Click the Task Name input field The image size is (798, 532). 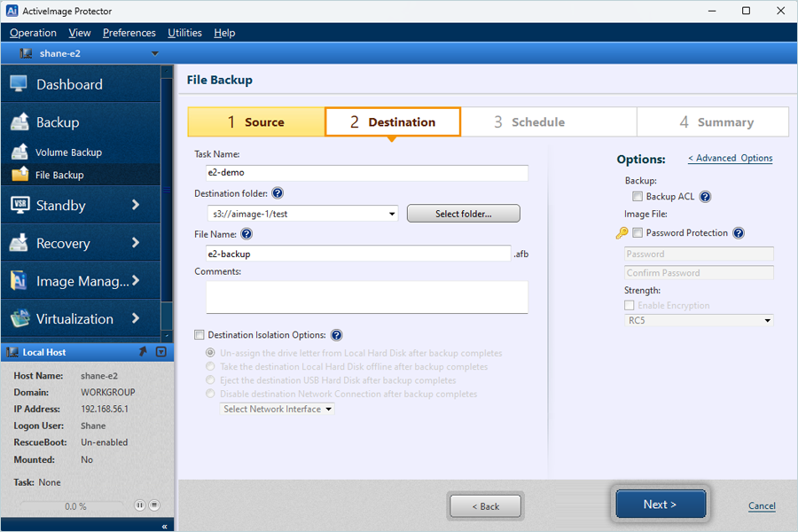pos(367,173)
